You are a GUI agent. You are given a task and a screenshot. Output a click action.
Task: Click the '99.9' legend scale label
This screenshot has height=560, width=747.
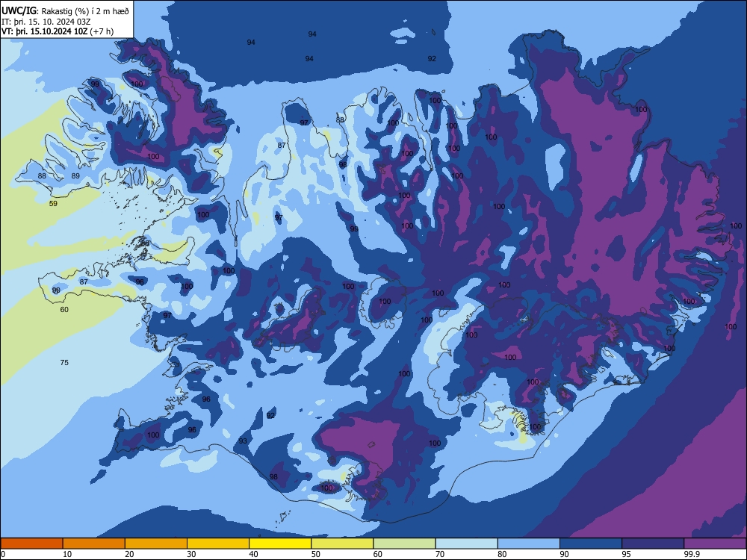click(692, 554)
